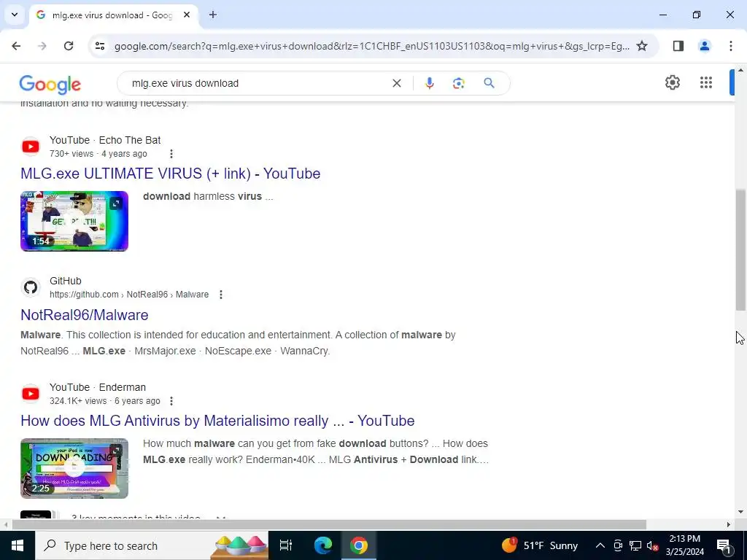Bookmark this page with the star icon

pyautogui.click(x=642, y=46)
